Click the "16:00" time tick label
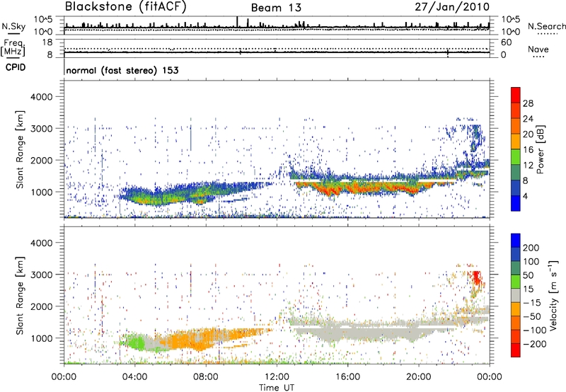The height and width of the screenshot is (392, 566). tap(347, 377)
